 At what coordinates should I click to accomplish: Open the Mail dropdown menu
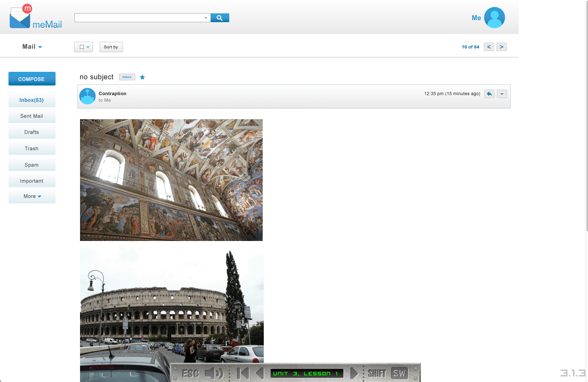[x=32, y=47]
